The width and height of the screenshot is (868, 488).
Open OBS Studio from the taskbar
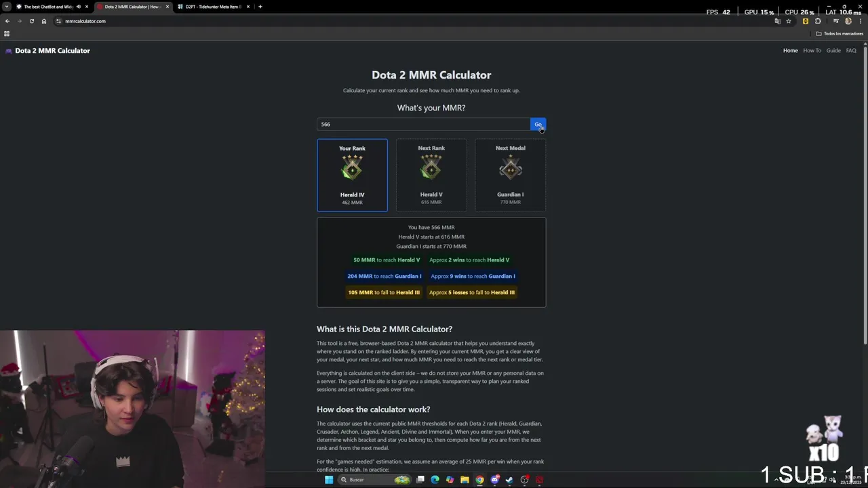pos(524,480)
